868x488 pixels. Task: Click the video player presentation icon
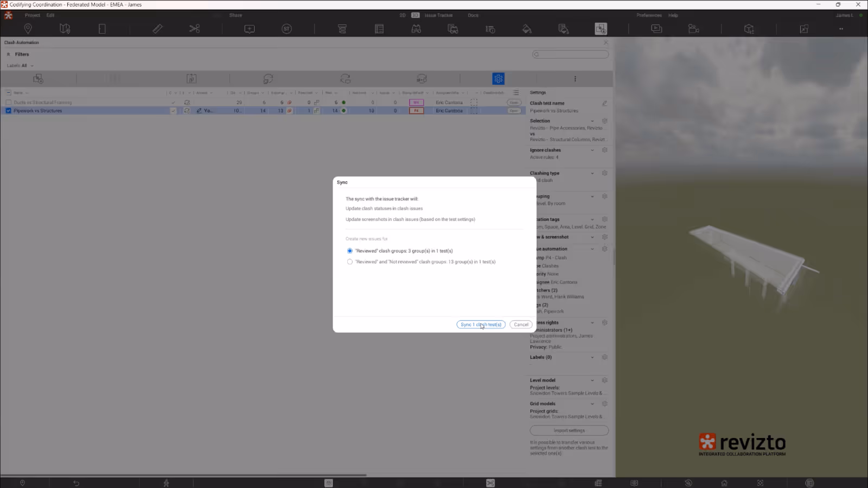pos(656,29)
